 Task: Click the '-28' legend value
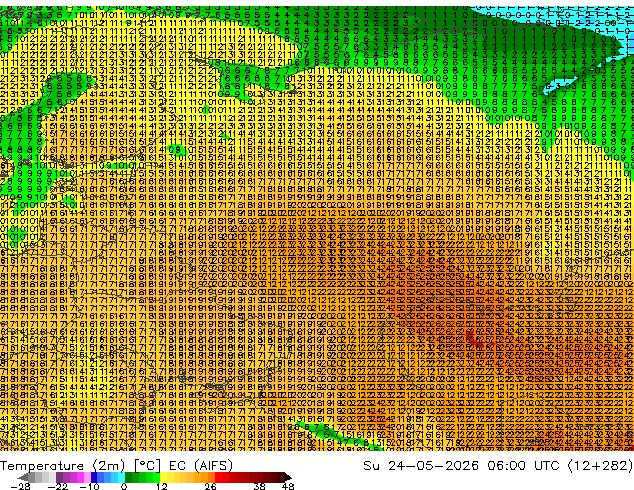tap(20, 486)
